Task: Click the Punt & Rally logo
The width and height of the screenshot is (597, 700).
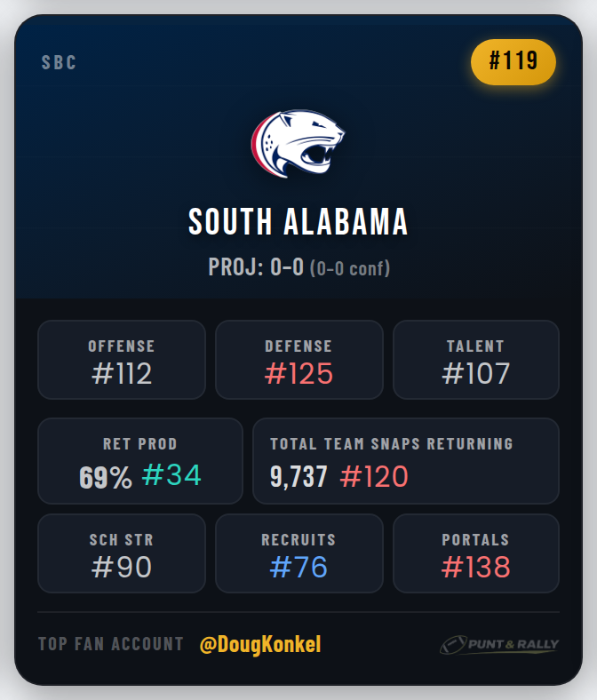Action: click(498, 645)
